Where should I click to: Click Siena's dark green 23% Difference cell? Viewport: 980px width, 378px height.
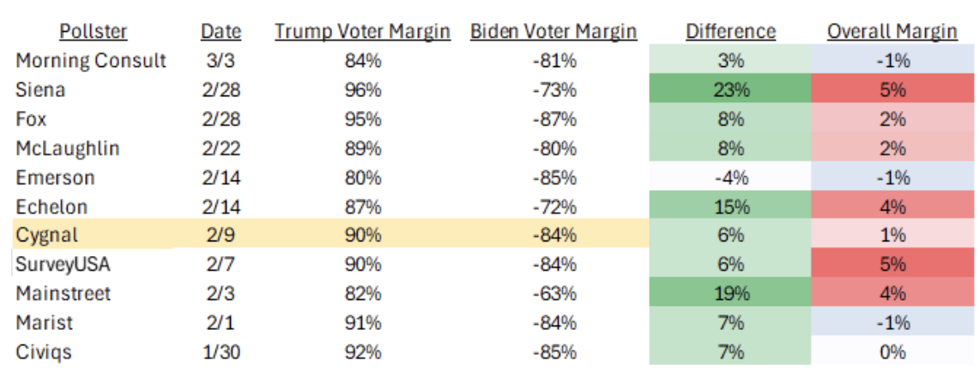pos(730,90)
